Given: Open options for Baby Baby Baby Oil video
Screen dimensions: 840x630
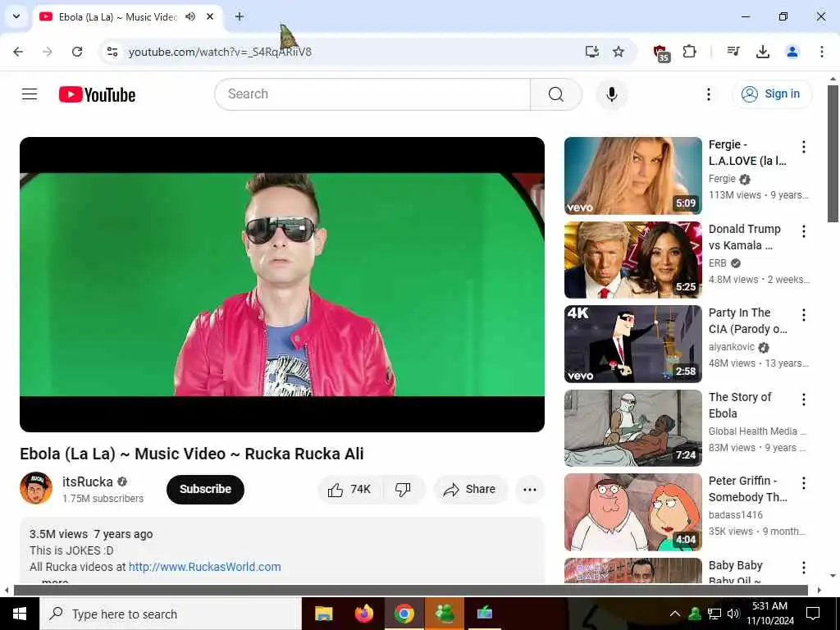Looking at the screenshot, I should [x=803, y=568].
